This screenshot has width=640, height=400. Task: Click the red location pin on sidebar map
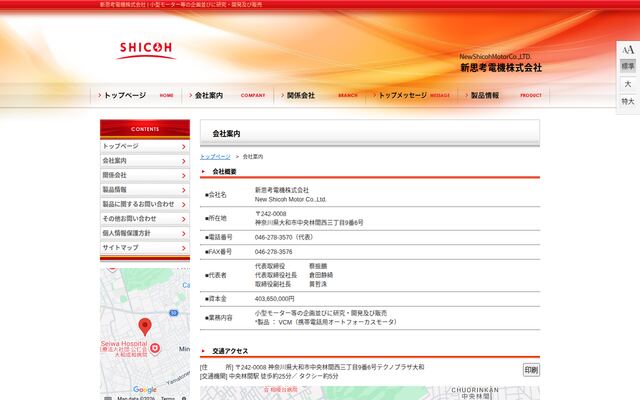[145, 327]
